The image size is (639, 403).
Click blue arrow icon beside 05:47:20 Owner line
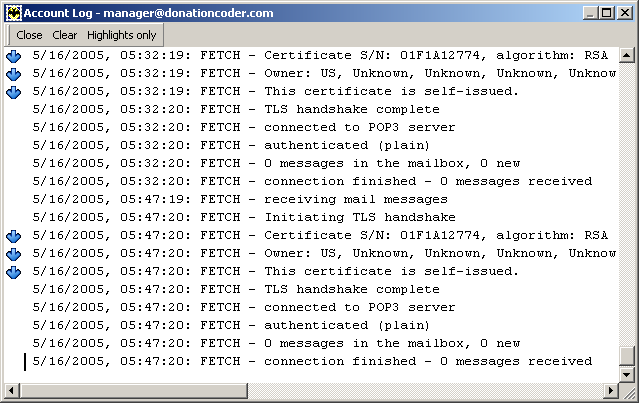click(13, 254)
